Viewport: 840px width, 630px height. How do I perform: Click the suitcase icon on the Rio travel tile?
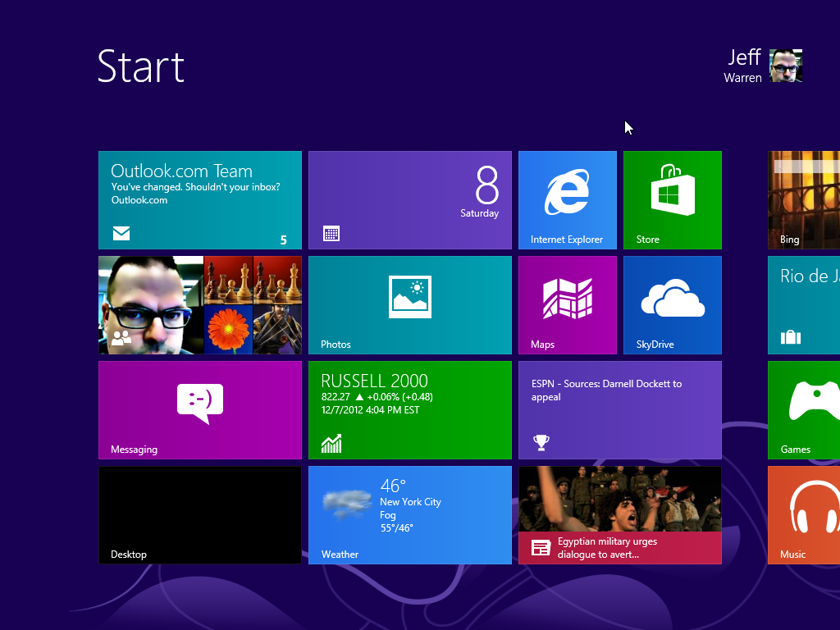pyautogui.click(x=790, y=337)
